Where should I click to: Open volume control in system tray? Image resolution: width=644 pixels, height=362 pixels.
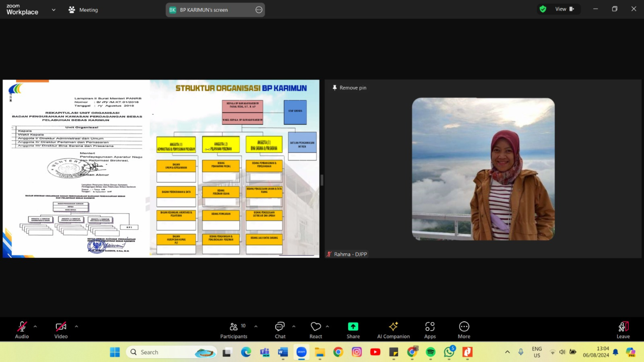(x=562, y=352)
